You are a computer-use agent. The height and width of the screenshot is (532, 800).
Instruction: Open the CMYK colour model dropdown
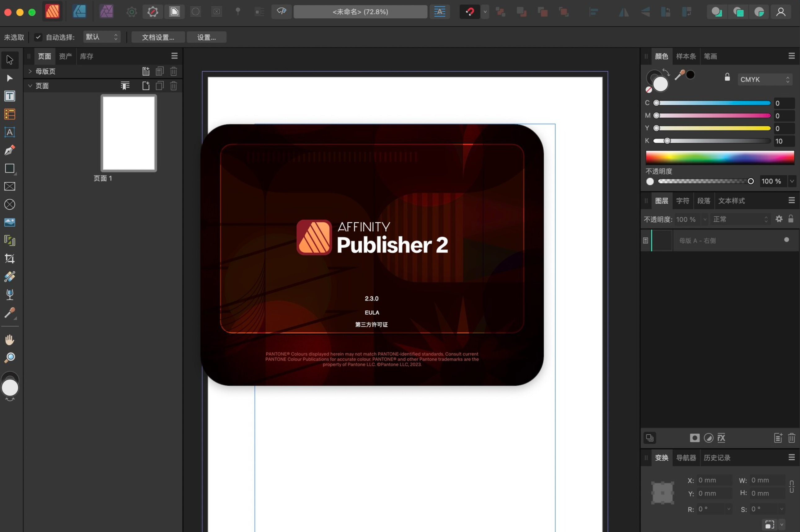(765, 79)
